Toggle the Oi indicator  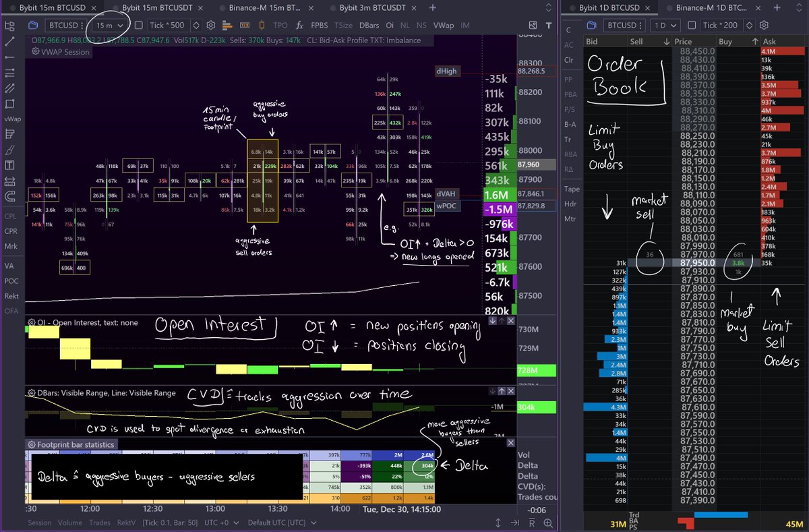[x=388, y=25]
